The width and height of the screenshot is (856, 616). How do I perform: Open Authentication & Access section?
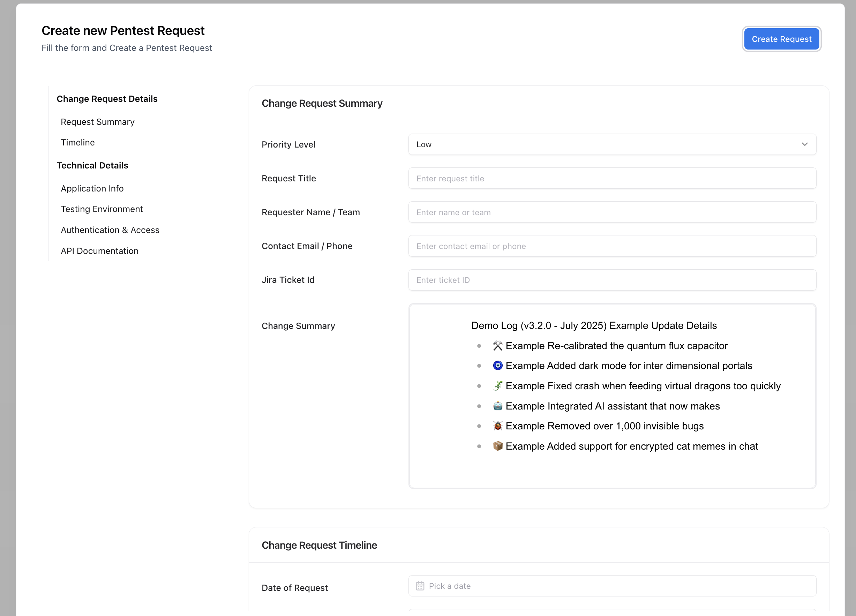pyautogui.click(x=110, y=230)
